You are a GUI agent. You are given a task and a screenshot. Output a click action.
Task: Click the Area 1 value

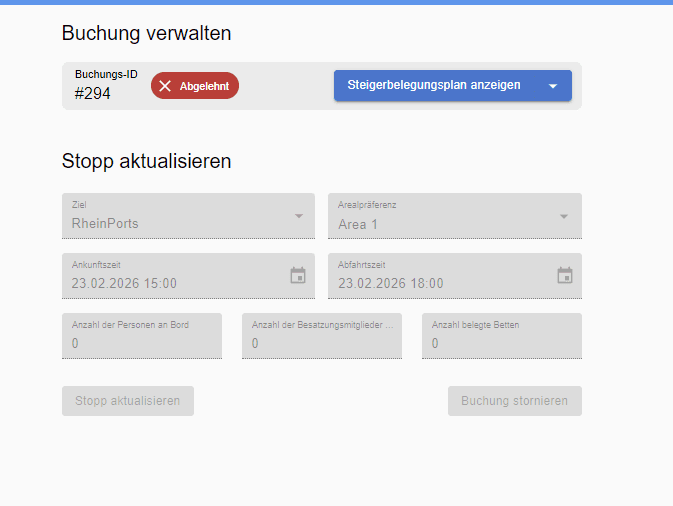click(358, 224)
